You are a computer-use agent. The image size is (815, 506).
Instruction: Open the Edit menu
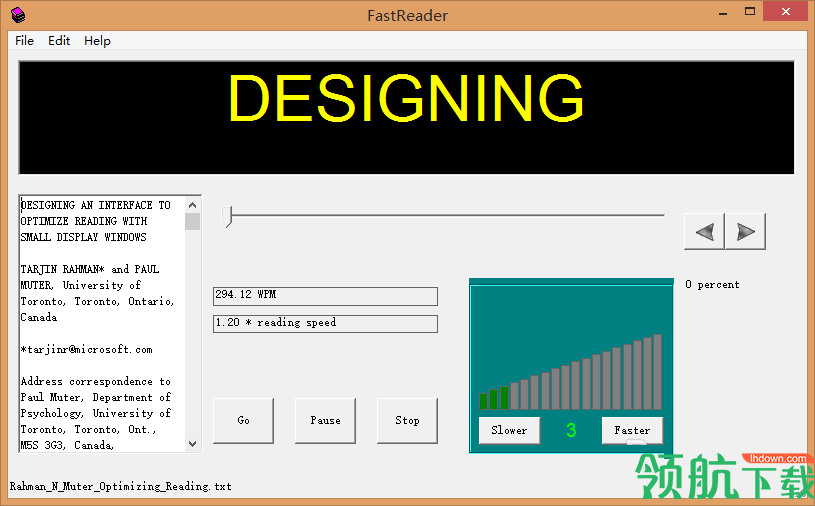point(59,41)
